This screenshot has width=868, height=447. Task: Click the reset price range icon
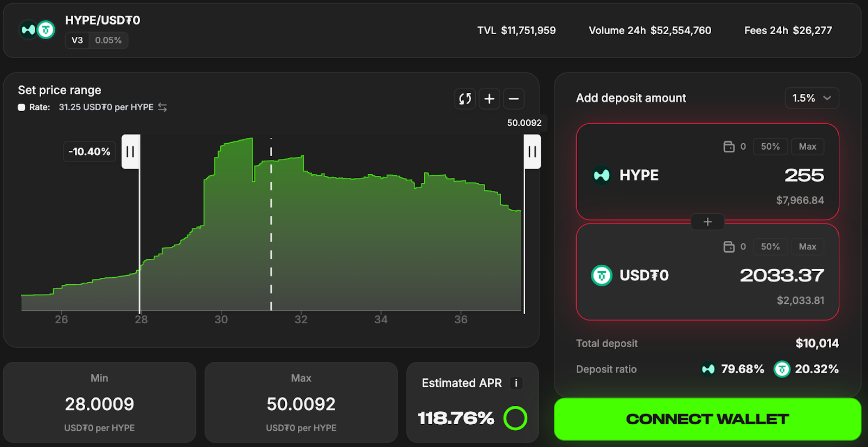465,99
